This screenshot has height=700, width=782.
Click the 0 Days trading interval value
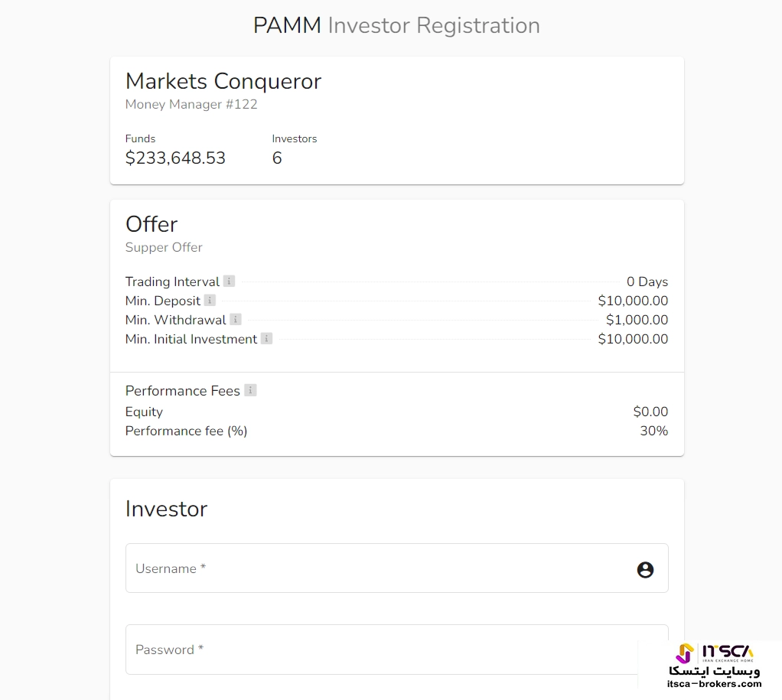(647, 282)
